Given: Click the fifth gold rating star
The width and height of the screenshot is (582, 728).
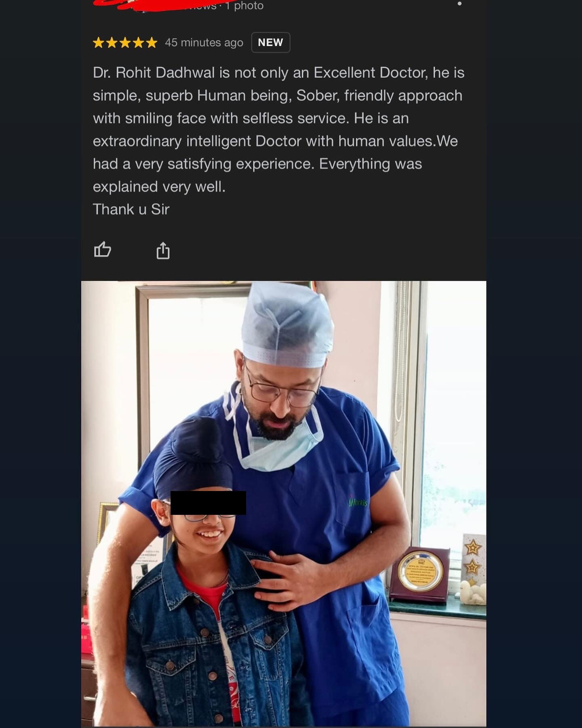Looking at the screenshot, I should 152,42.
